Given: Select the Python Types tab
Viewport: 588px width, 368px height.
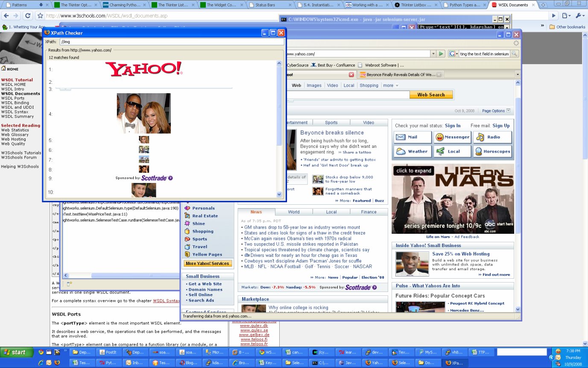Looking at the screenshot, I should [x=465, y=5].
